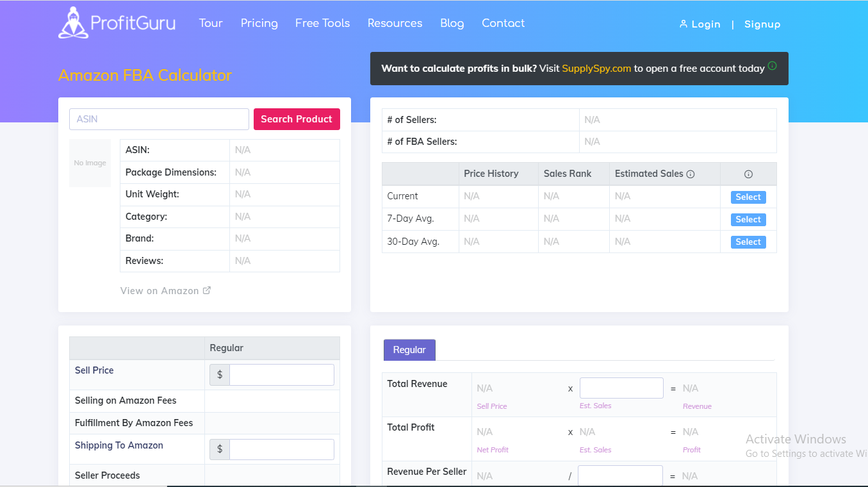Click the Sales Rank column header

pos(568,174)
